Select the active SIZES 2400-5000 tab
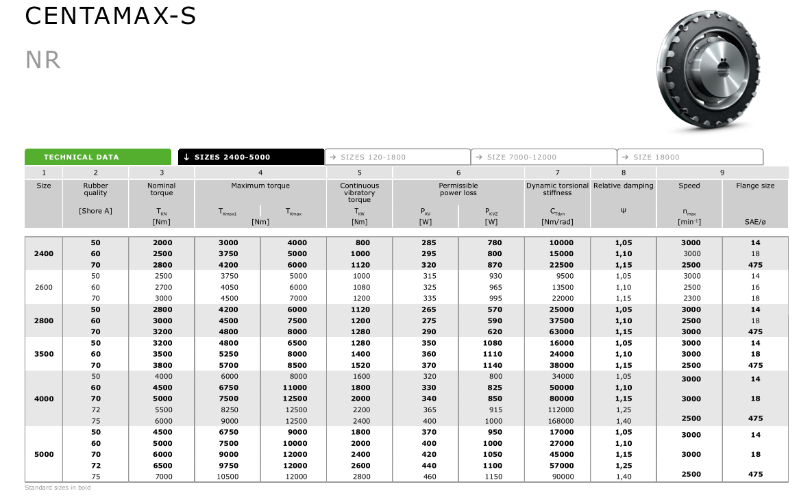 point(251,157)
